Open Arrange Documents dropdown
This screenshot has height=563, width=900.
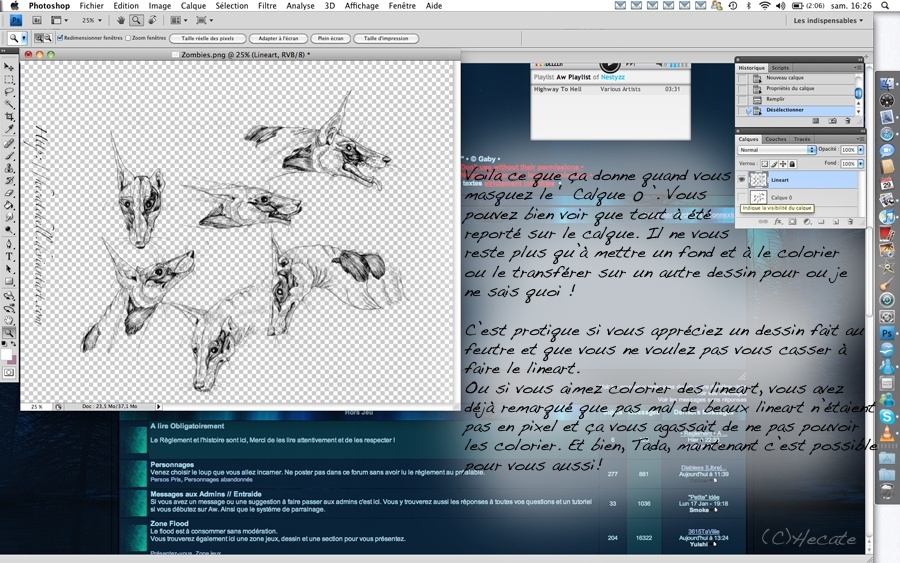click(178, 20)
